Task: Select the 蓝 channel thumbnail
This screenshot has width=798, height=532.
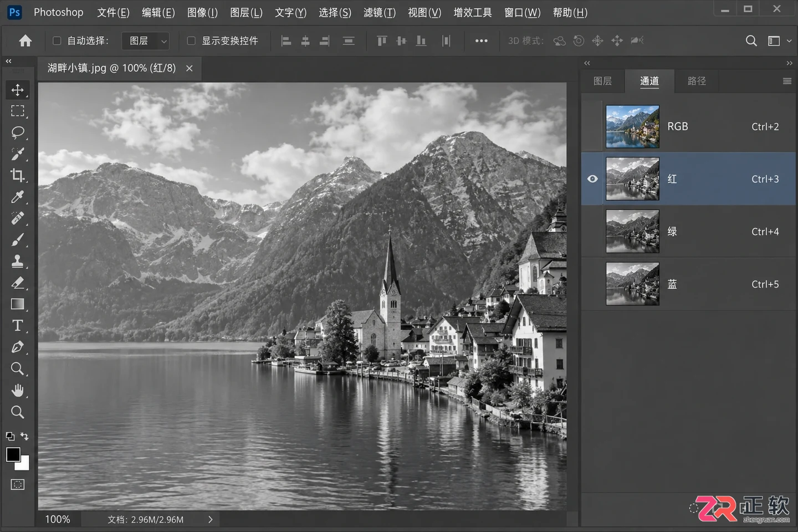Action: pyautogui.click(x=632, y=284)
